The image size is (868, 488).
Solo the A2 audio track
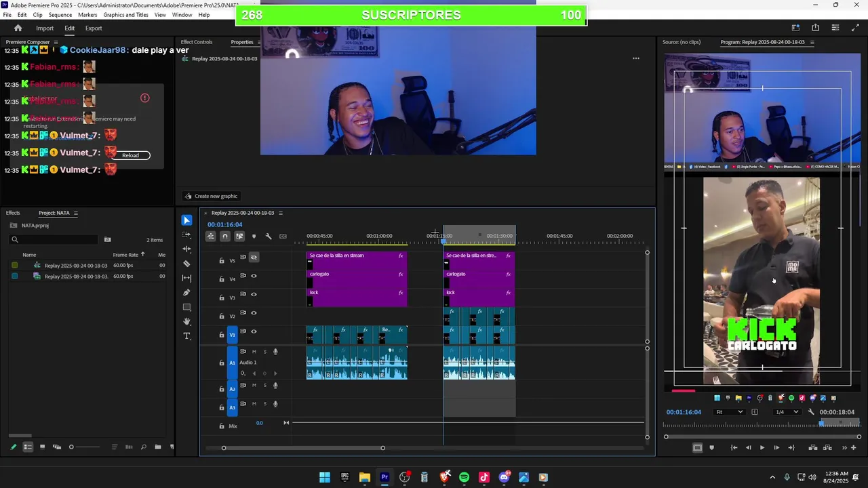[x=264, y=385]
